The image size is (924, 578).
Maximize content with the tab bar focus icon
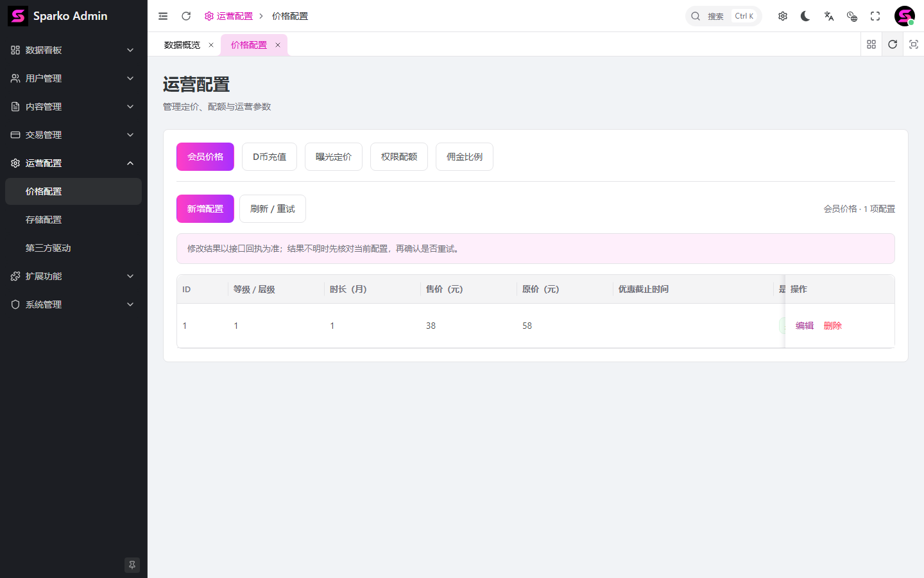point(914,44)
